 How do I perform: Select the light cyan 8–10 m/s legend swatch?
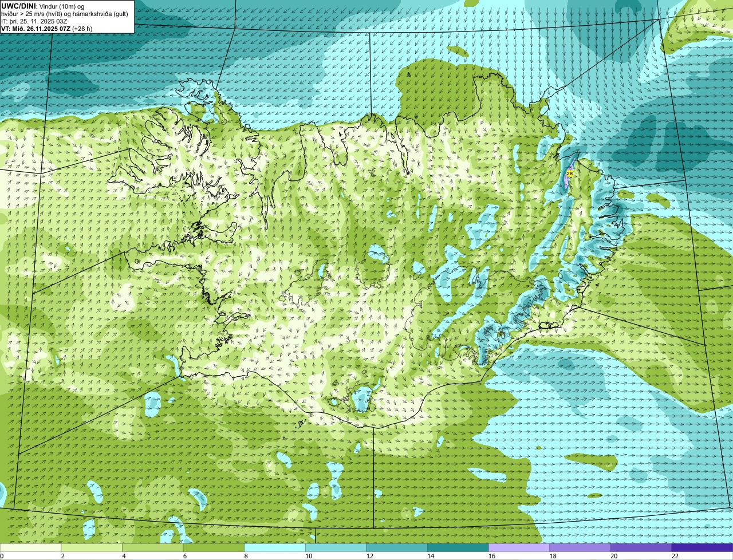click(x=275, y=547)
